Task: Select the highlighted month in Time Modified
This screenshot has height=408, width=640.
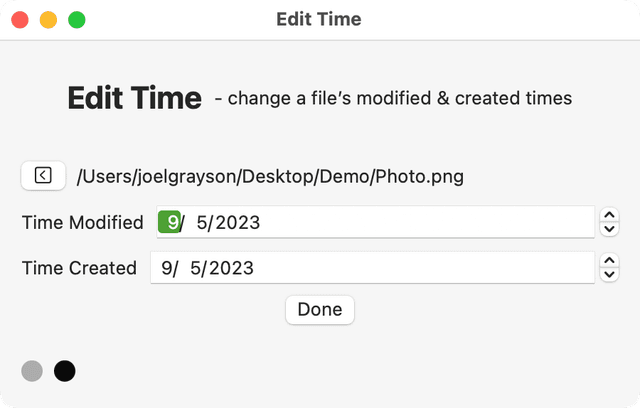Action: click(x=170, y=222)
